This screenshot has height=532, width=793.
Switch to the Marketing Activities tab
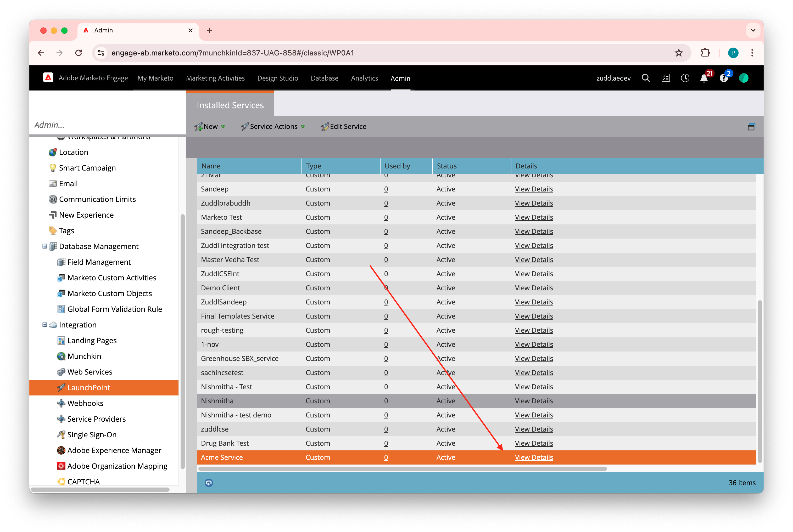tap(215, 78)
